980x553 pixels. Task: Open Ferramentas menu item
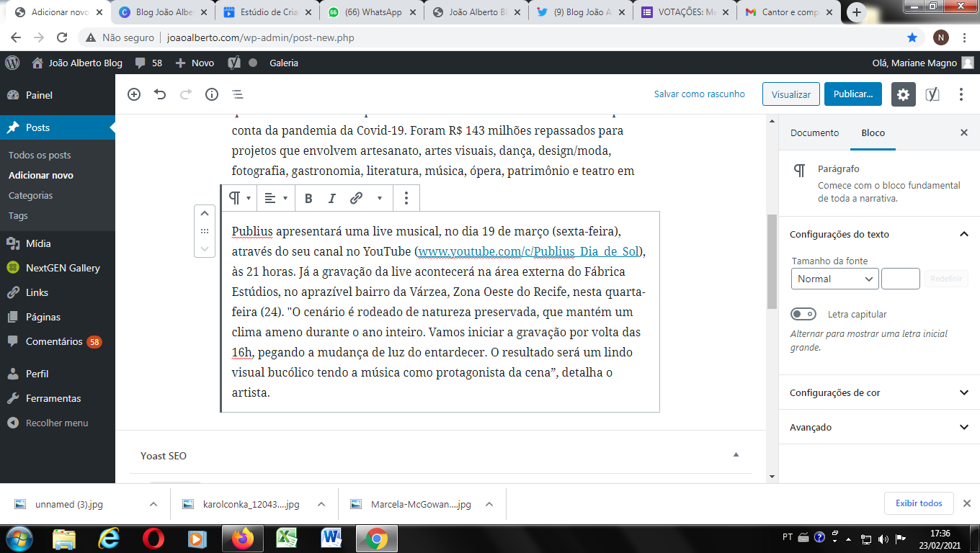coord(58,398)
